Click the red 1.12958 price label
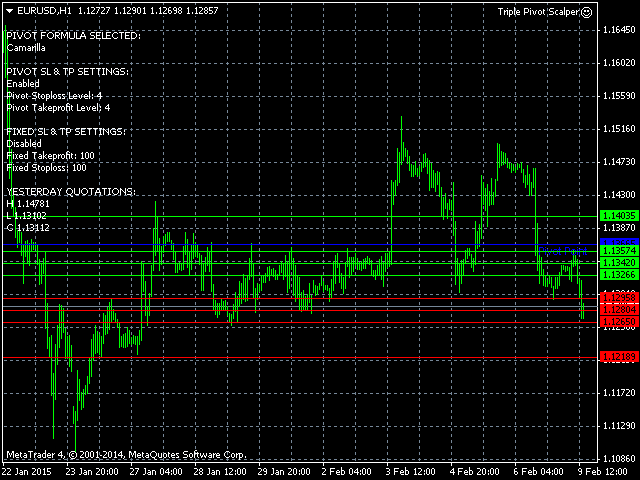Viewport: 640px width, 480px height. point(619,298)
